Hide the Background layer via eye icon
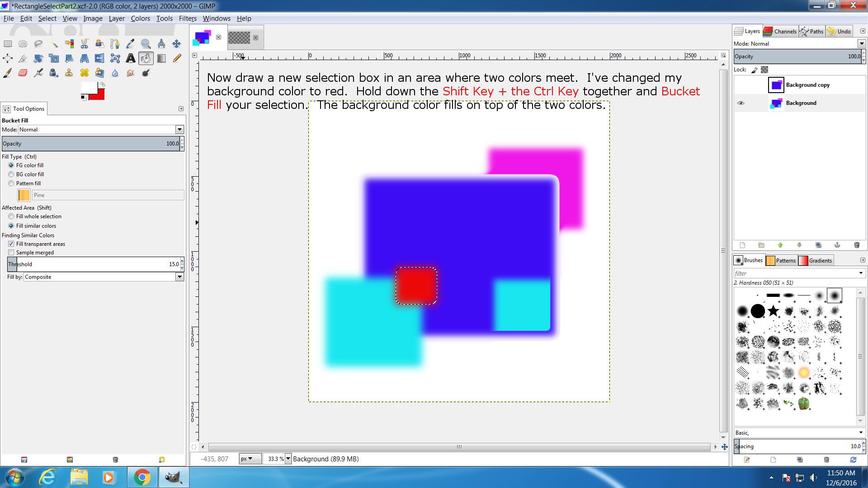This screenshot has width=868, height=488. pyautogui.click(x=741, y=103)
